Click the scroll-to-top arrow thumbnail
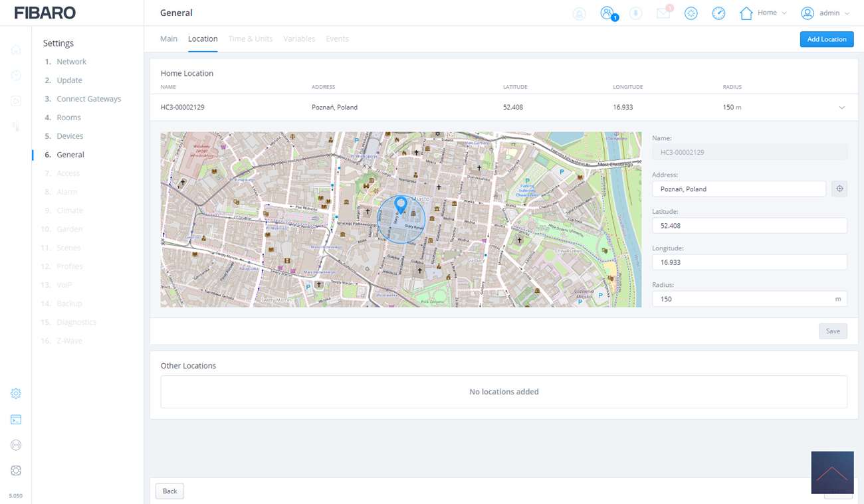The width and height of the screenshot is (864, 504). tap(832, 472)
